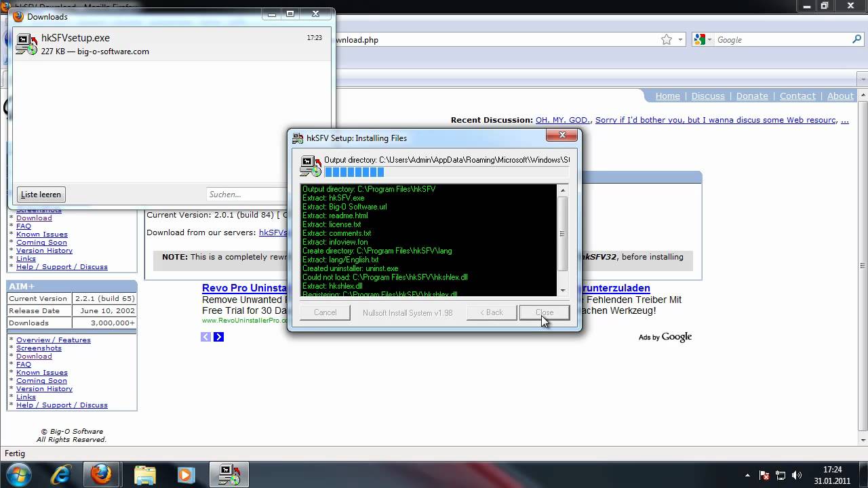Open the OH. MY. GOD. discussion link

click(563, 120)
